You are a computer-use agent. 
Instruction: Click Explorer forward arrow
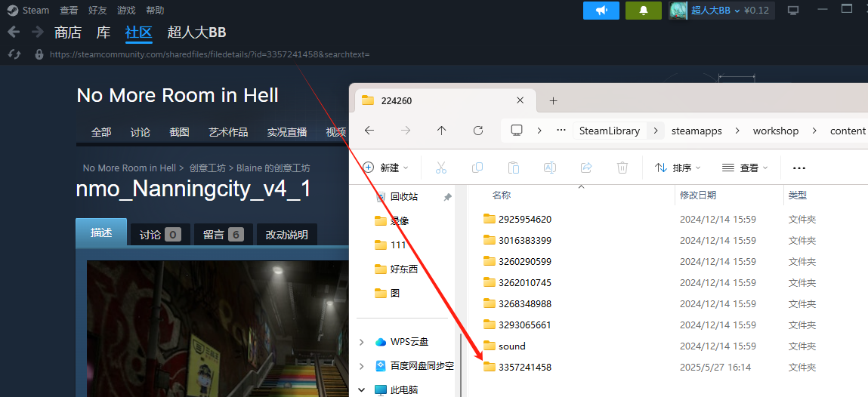(x=406, y=131)
